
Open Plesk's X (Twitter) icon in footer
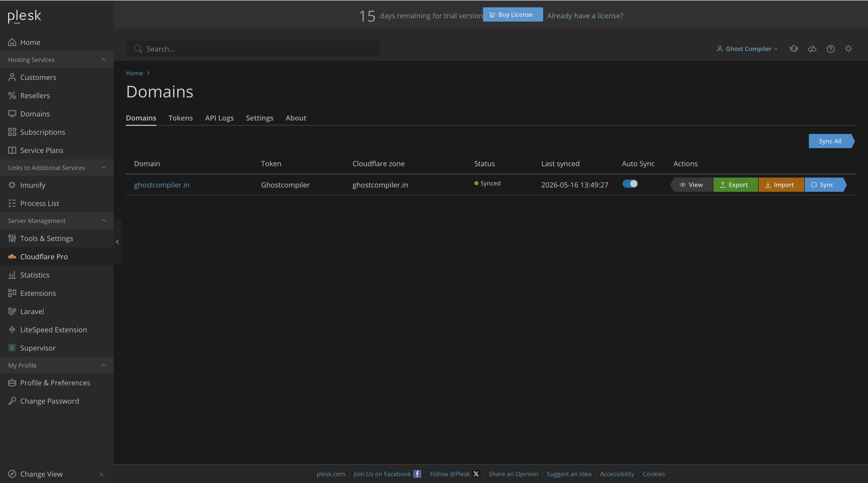(x=476, y=474)
